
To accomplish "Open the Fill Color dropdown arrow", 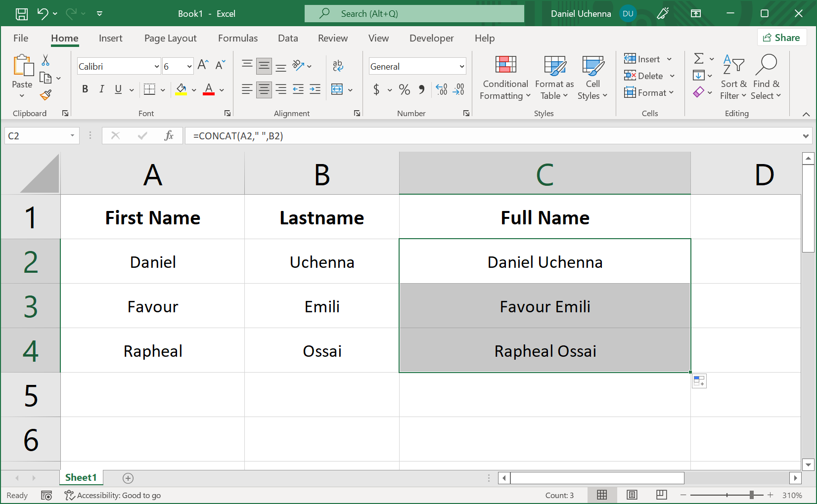I will click(193, 89).
